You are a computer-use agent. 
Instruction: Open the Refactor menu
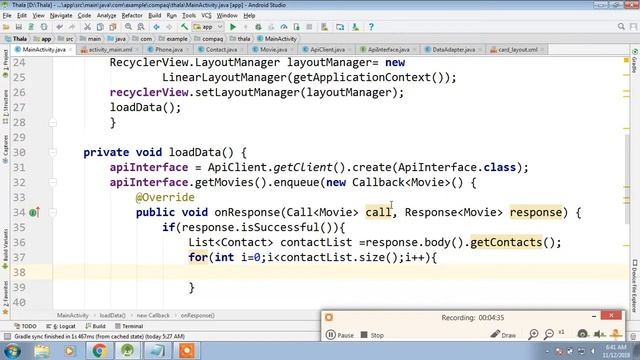pyautogui.click(x=132, y=16)
